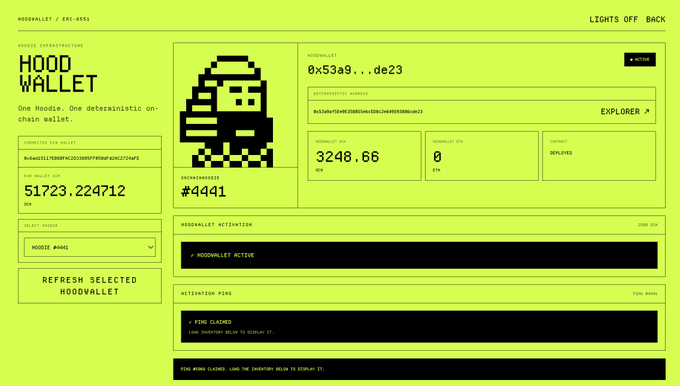Click the 2500 OCM activation cost label

click(647, 225)
